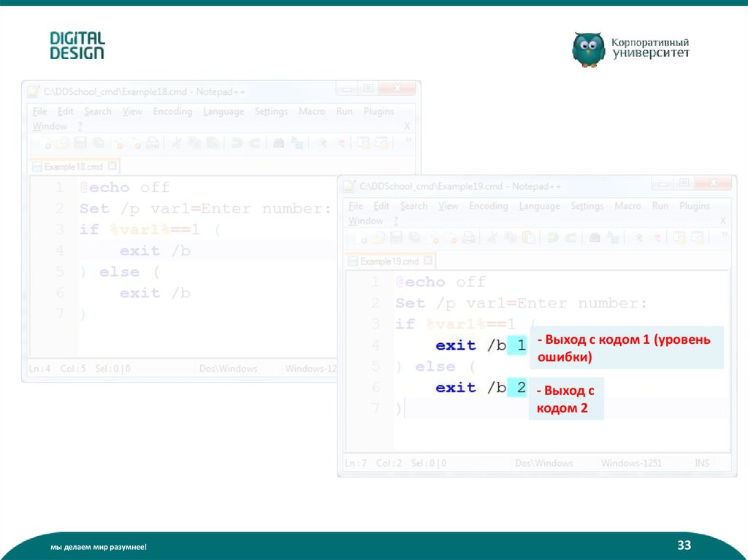Click the Save icon in Example19 window toolbar
748x560 pixels.
[396, 237]
